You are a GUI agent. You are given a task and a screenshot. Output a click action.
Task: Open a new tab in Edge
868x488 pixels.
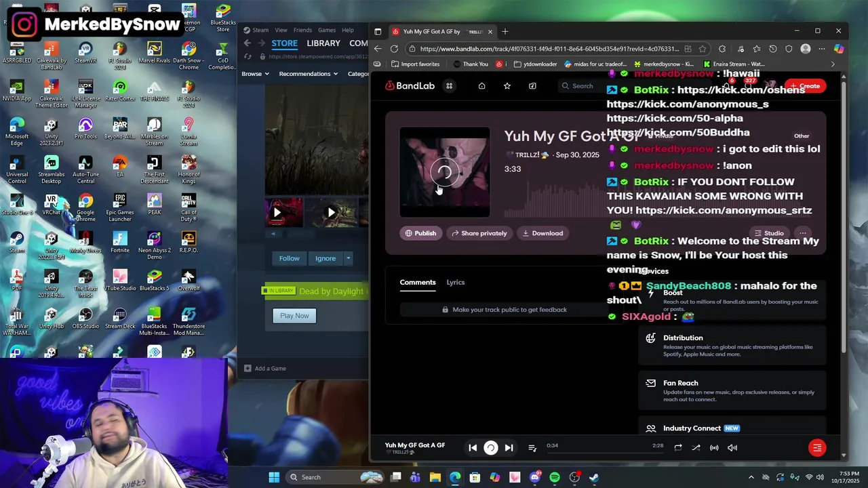click(505, 31)
